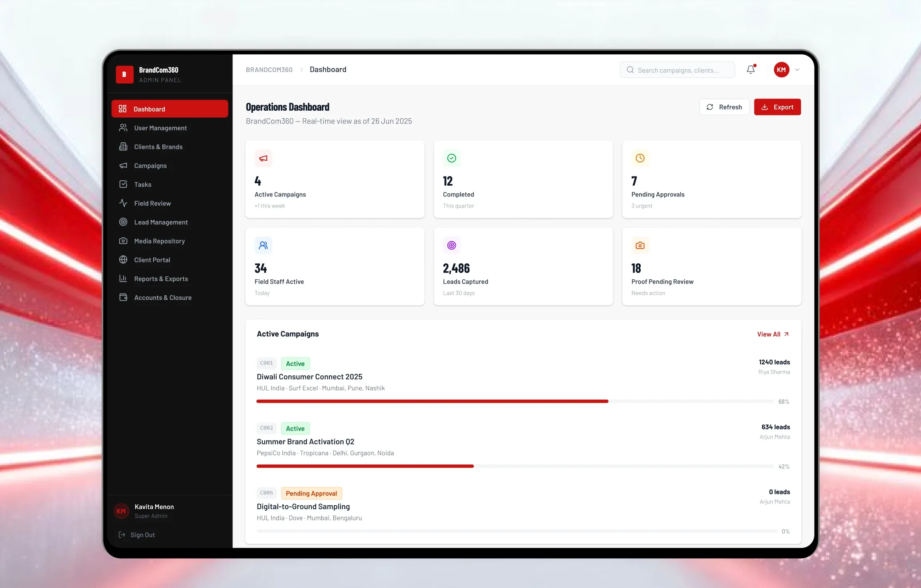The image size is (921, 588).
Task: Click the red Export button
Action: pyautogui.click(x=777, y=107)
